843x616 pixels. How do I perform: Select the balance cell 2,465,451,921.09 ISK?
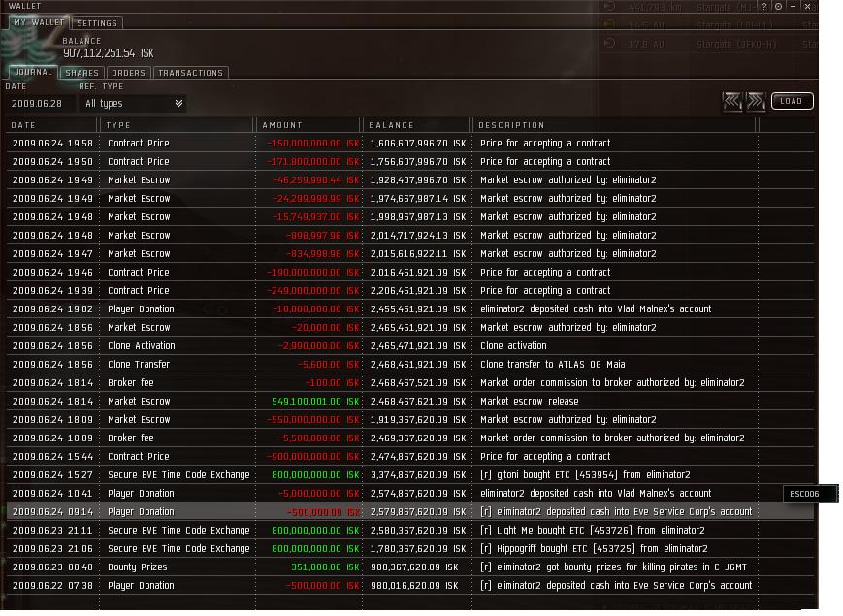[418, 327]
